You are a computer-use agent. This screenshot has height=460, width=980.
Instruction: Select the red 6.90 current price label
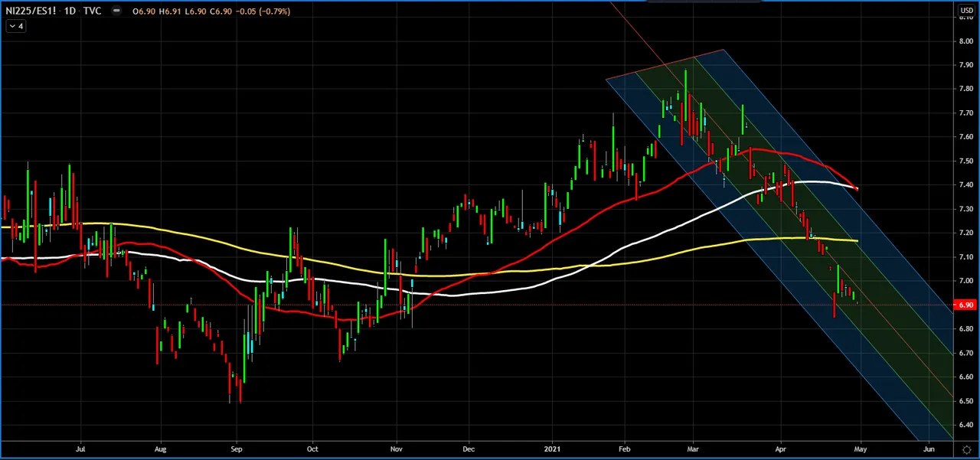click(x=965, y=305)
